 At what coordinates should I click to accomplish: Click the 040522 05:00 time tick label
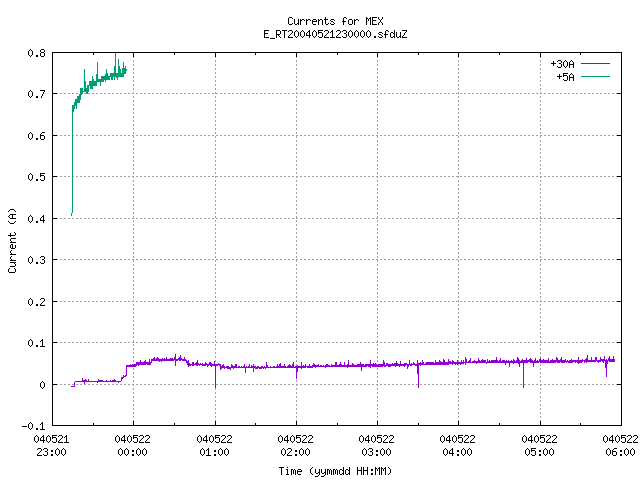(539, 446)
